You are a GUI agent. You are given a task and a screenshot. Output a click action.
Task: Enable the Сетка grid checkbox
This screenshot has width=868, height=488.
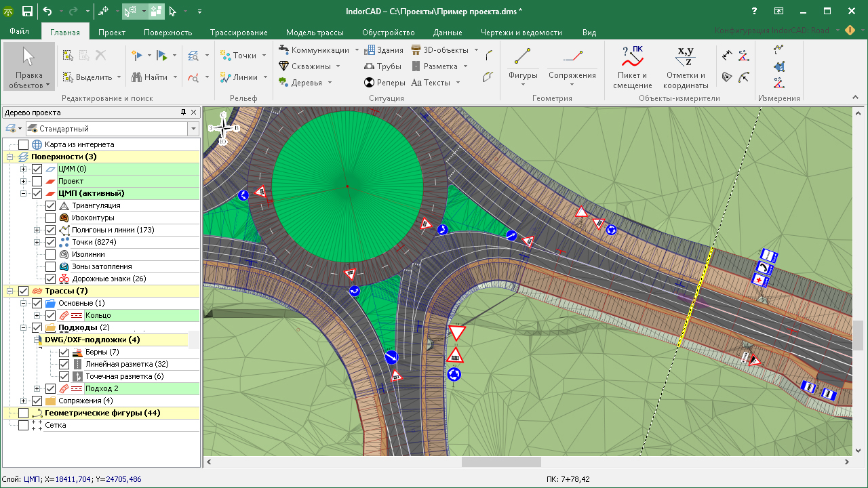(24, 425)
